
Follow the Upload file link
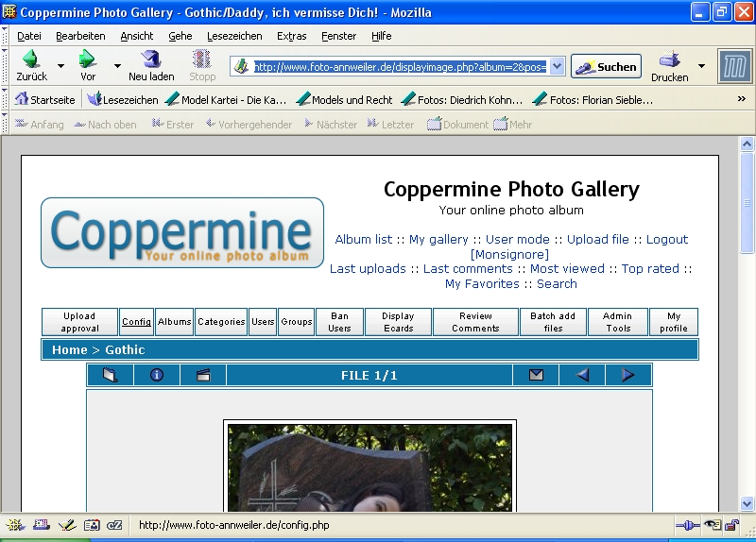597,240
